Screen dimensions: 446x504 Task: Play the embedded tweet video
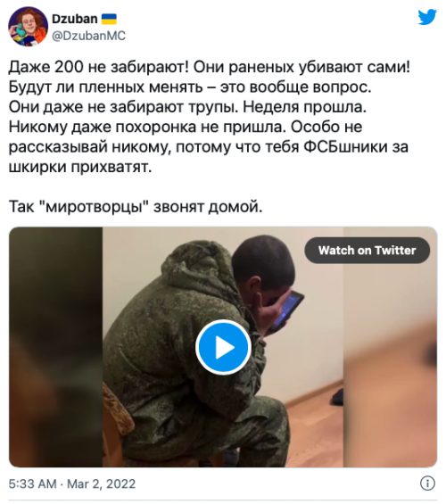coord(223,347)
